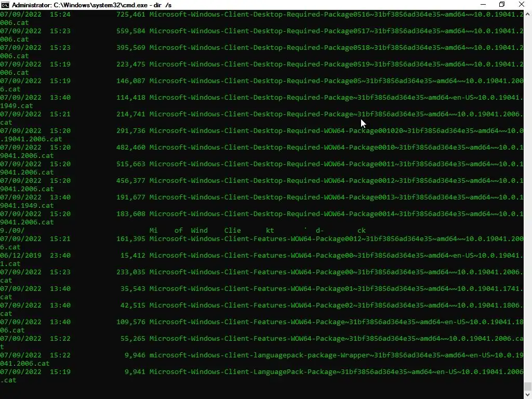Screen dimensions: 532x399
Task: Click file size 725,461
Action: 130,15
